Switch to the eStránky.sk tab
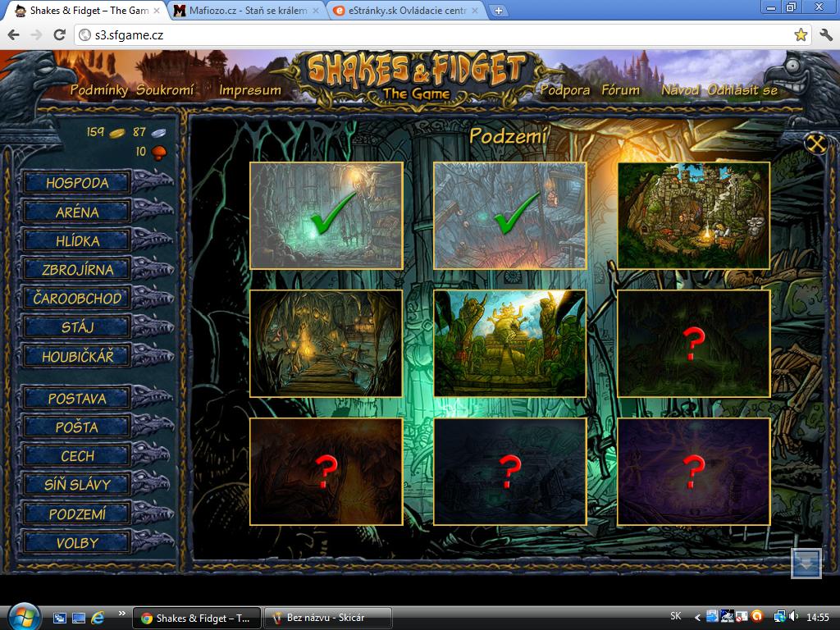The image size is (840, 630). click(407, 11)
